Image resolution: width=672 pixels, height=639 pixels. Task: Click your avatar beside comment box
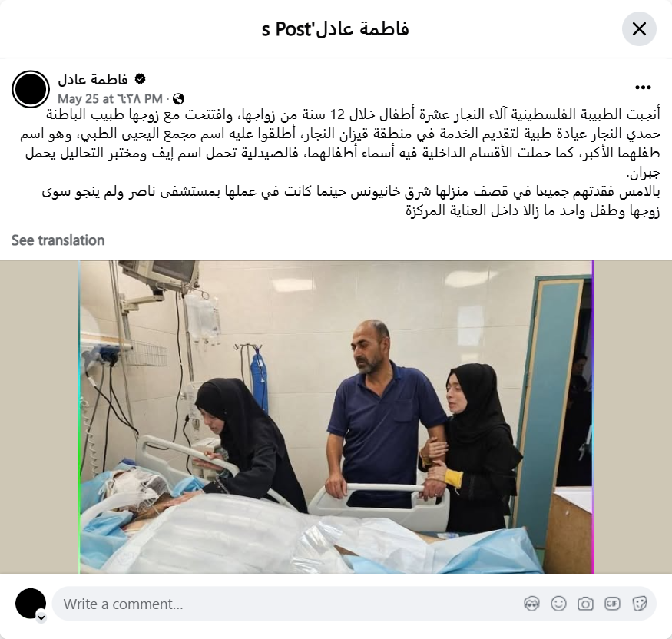(31, 604)
